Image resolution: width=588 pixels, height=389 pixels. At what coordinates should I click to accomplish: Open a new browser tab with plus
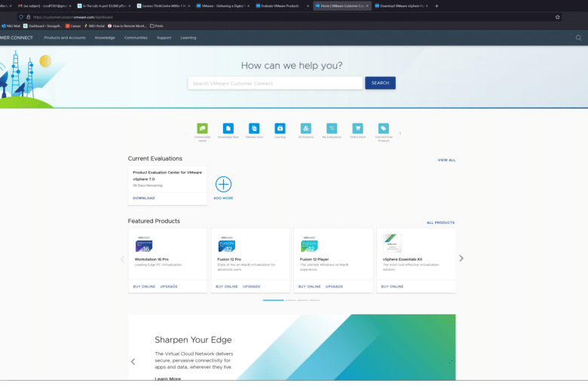436,6
